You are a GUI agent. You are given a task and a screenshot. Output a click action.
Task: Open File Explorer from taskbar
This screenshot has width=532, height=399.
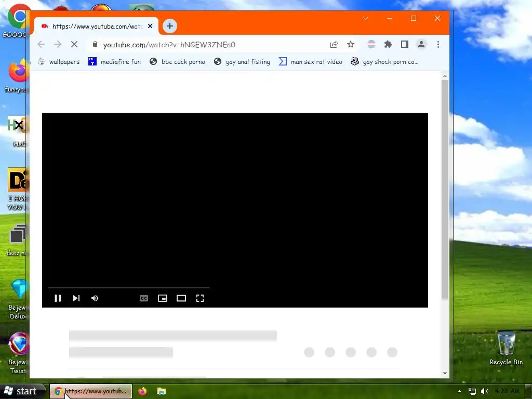pyautogui.click(x=162, y=391)
